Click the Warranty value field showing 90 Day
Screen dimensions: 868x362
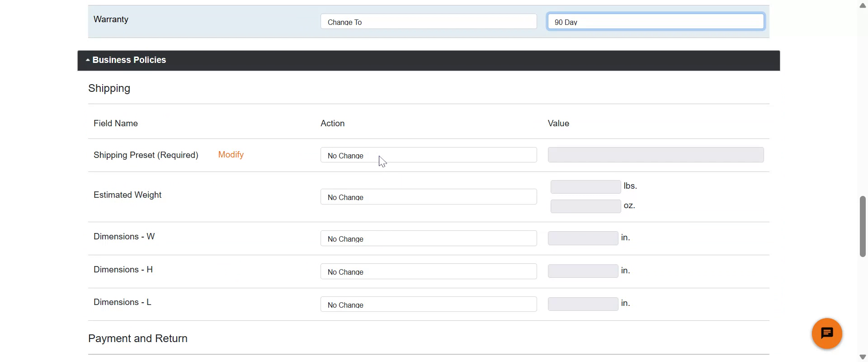655,22
